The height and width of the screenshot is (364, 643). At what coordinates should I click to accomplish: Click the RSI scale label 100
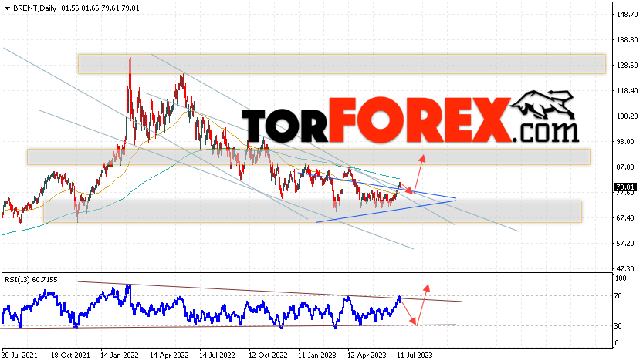[x=621, y=278]
